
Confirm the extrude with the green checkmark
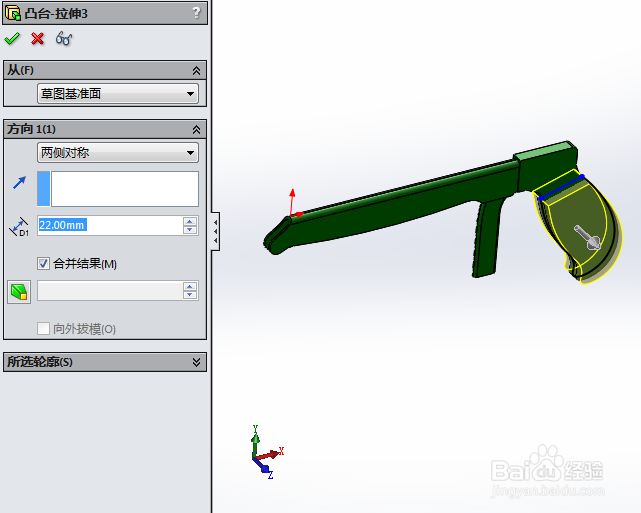[x=12, y=39]
